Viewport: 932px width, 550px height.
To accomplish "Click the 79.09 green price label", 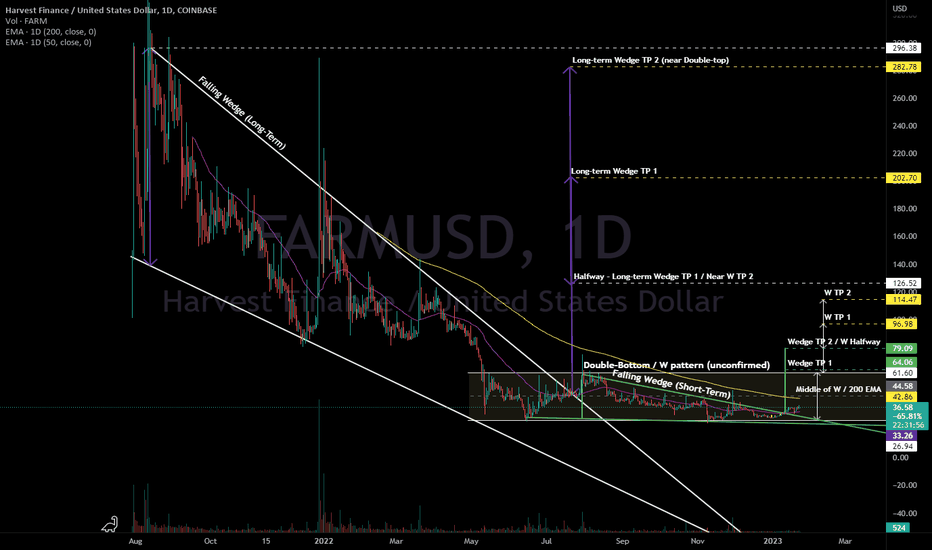I will tap(903, 348).
